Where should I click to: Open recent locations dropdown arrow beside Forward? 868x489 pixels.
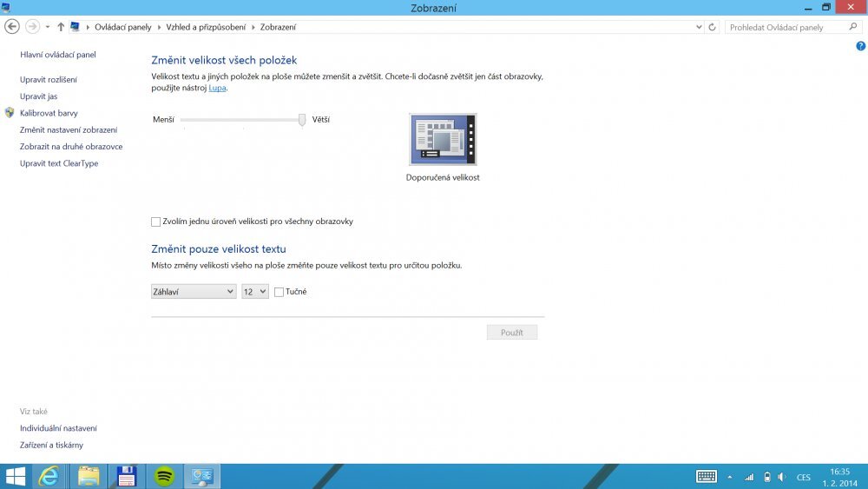click(48, 27)
